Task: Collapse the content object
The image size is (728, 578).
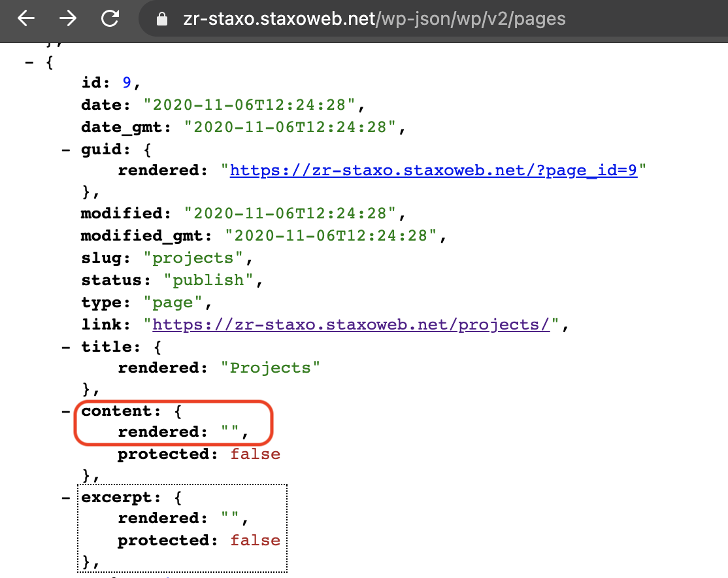Action: point(65,411)
